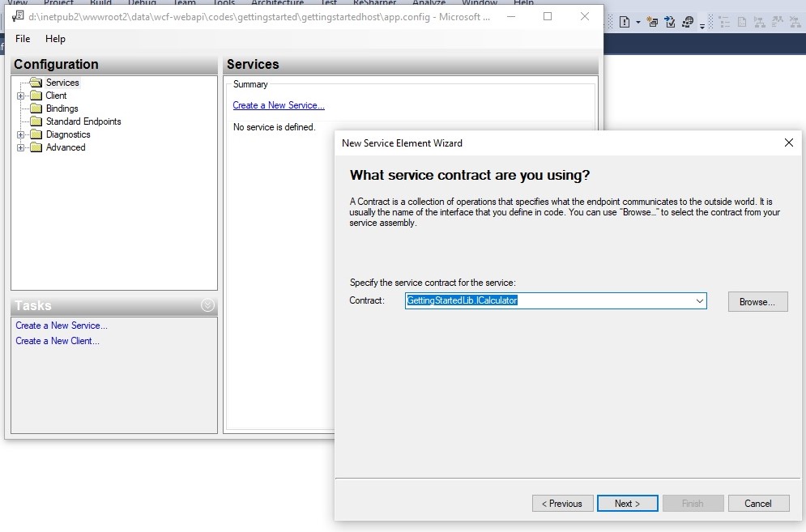This screenshot has height=532, width=806.
Task: Click the Create a New Service link under Summary
Action: (279, 105)
